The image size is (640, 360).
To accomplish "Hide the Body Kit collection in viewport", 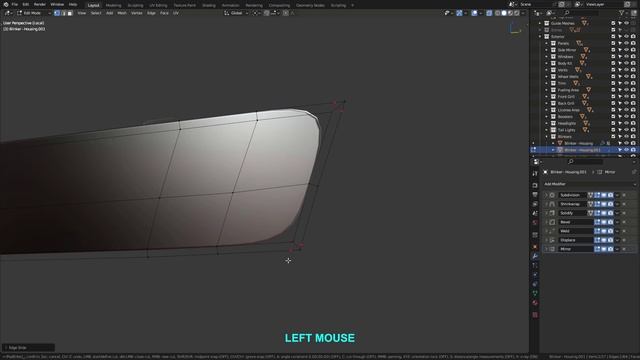I will [627, 63].
